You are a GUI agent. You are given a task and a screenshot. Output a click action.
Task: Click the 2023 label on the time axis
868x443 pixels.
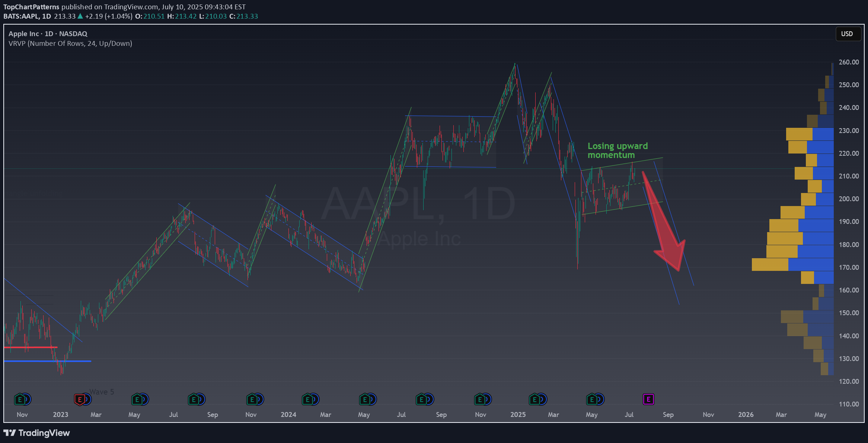pyautogui.click(x=61, y=414)
